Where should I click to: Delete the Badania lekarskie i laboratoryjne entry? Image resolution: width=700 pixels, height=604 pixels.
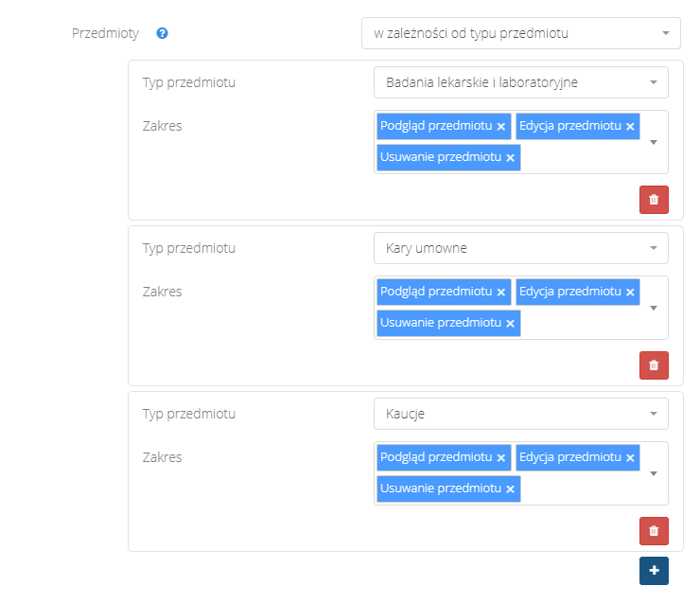pyautogui.click(x=654, y=200)
